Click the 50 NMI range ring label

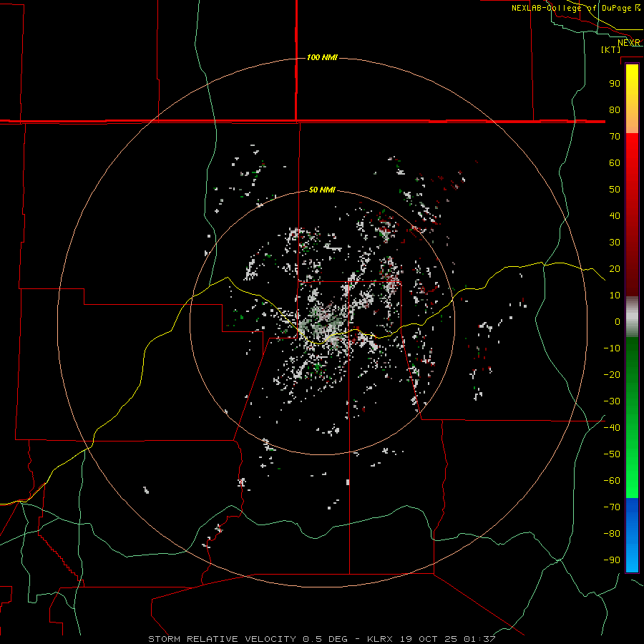coord(322,190)
